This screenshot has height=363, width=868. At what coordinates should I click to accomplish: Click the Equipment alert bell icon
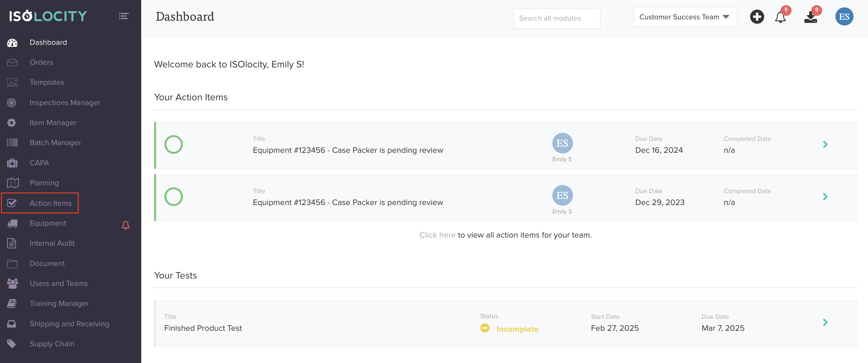126,225
